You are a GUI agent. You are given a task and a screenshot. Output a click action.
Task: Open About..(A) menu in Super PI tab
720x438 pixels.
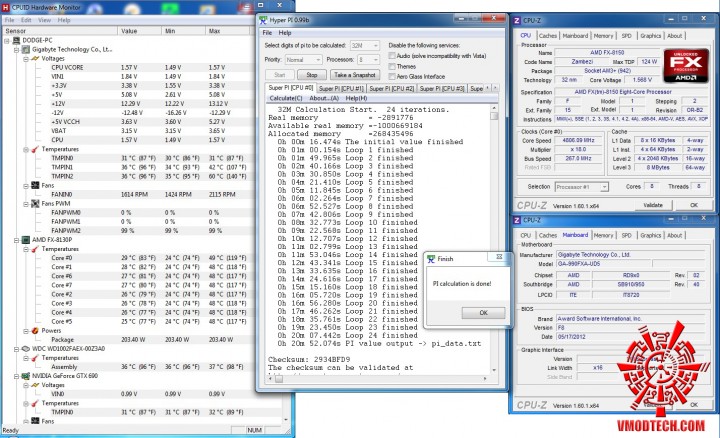pyautogui.click(x=324, y=98)
